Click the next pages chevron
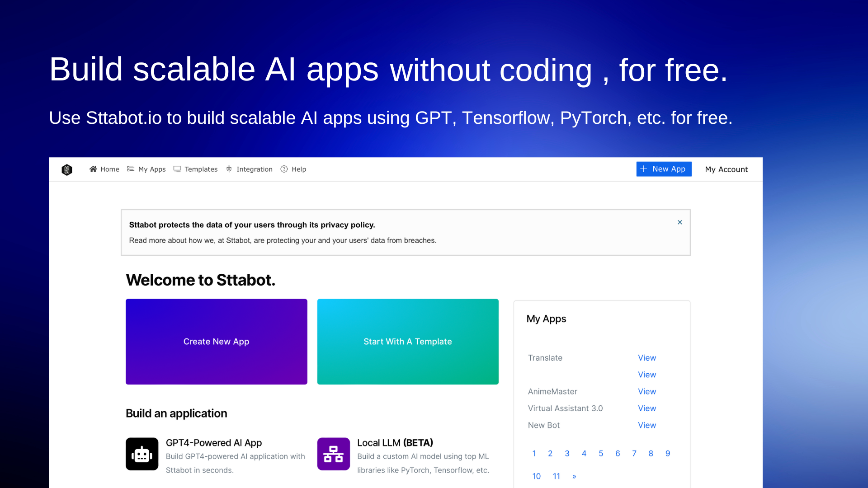 click(x=574, y=476)
